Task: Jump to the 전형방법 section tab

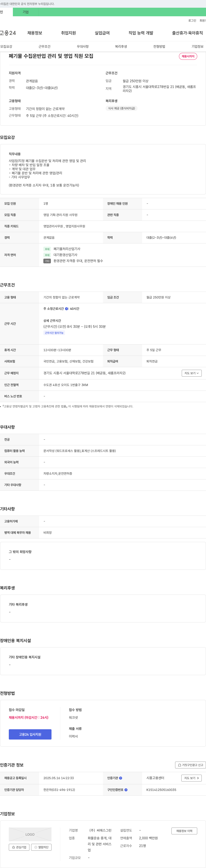Action: coord(159,46)
